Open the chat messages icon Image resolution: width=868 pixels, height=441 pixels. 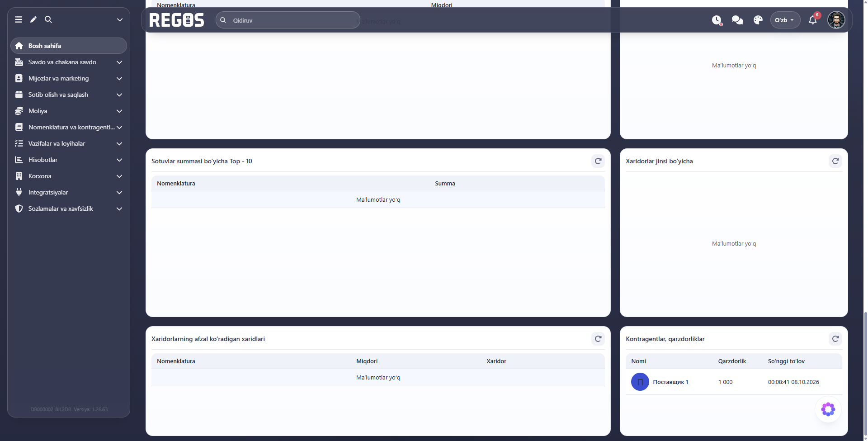click(737, 20)
